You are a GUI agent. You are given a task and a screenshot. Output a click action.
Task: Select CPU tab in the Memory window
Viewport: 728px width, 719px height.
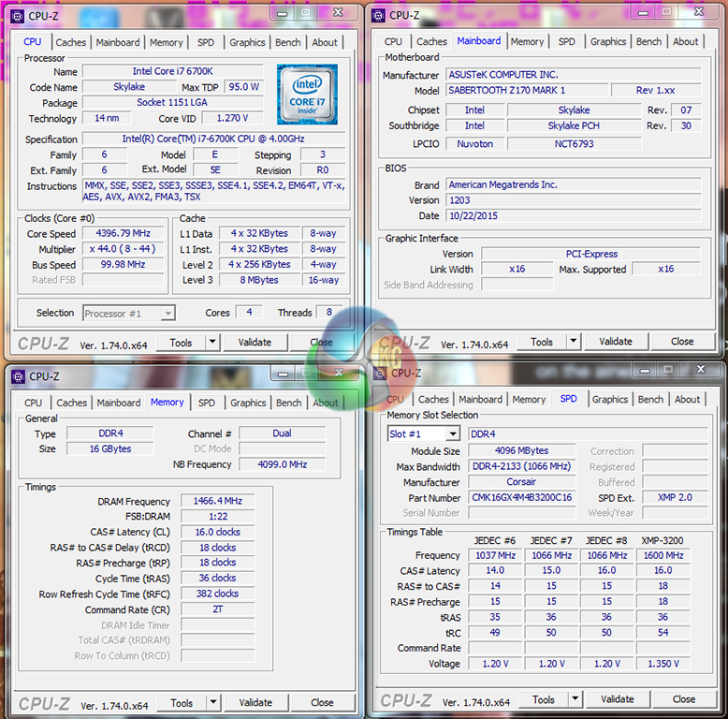pos(33,403)
